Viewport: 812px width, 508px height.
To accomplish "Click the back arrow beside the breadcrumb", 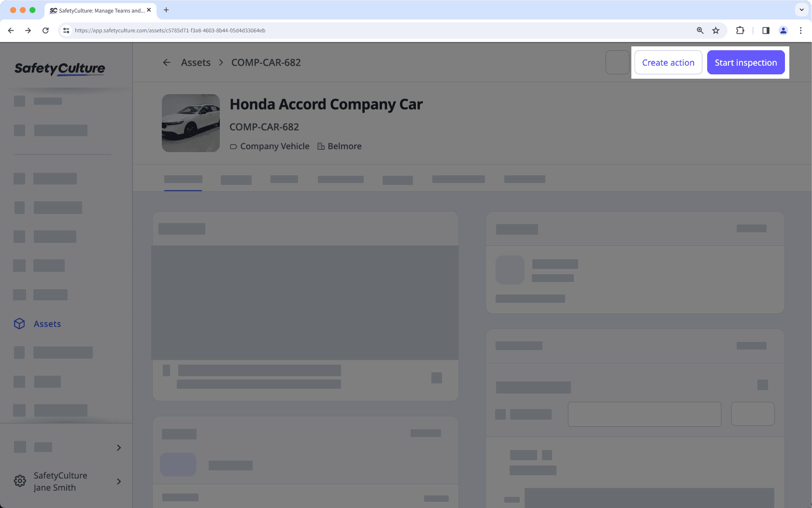I will tap(166, 62).
